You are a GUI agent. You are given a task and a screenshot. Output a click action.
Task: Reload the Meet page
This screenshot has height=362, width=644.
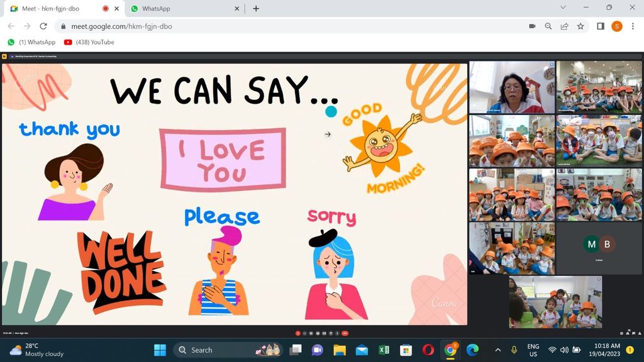tap(43, 26)
